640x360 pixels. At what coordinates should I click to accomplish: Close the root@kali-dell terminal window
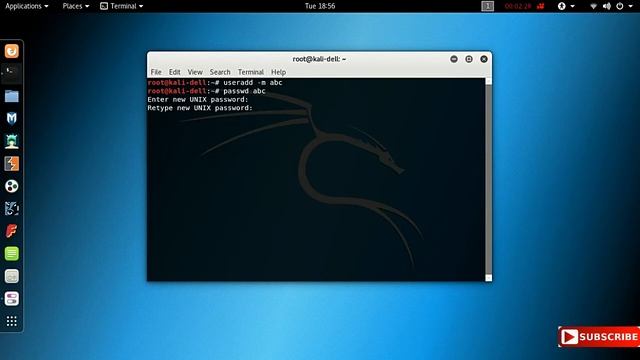tap(484, 59)
